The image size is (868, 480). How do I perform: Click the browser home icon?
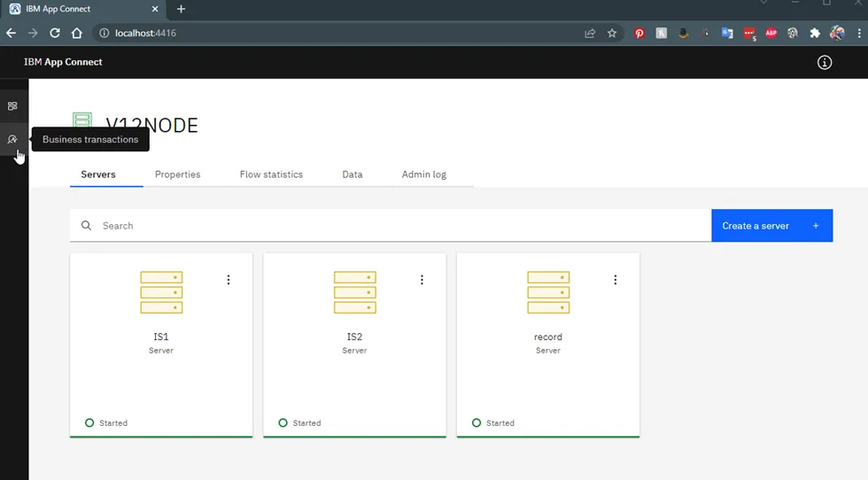[76, 34]
